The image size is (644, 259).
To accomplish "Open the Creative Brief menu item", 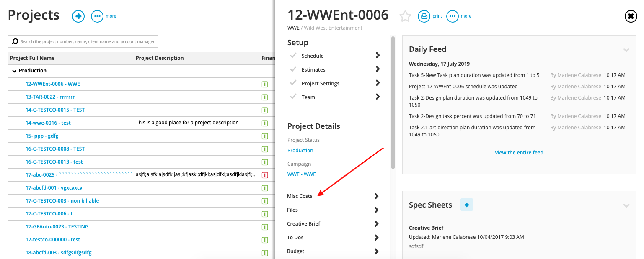I will tap(303, 224).
